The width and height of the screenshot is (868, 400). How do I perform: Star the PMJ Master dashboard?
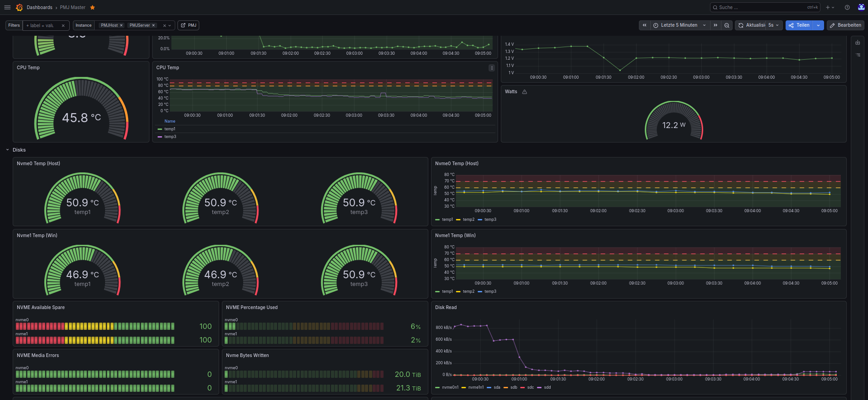pyautogui.click(x=92, y=7)
